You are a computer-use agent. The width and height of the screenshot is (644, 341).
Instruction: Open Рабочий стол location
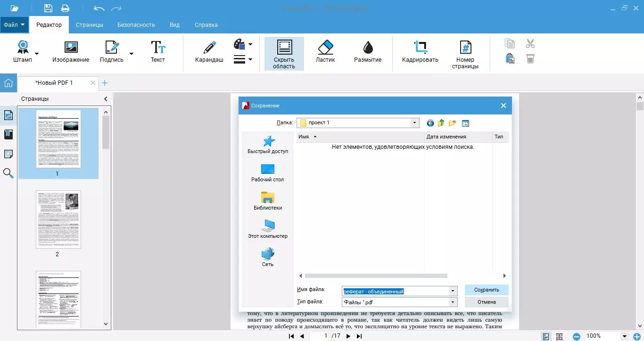tap(268, 173)
